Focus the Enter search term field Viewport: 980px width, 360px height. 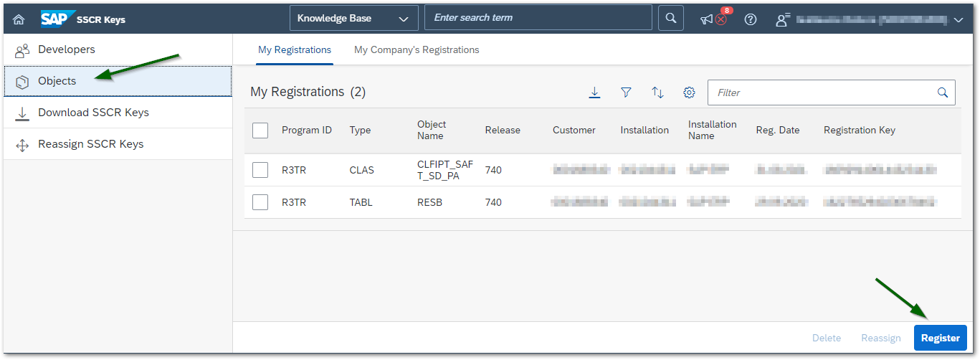pyautogui.click(x=538, y=17)
